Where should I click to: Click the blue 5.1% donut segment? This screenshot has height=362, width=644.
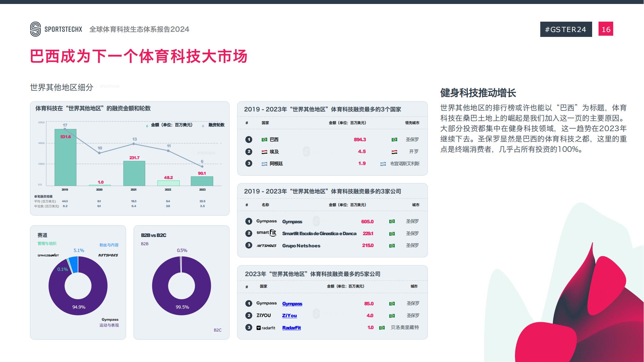click(x=74, y=264)
